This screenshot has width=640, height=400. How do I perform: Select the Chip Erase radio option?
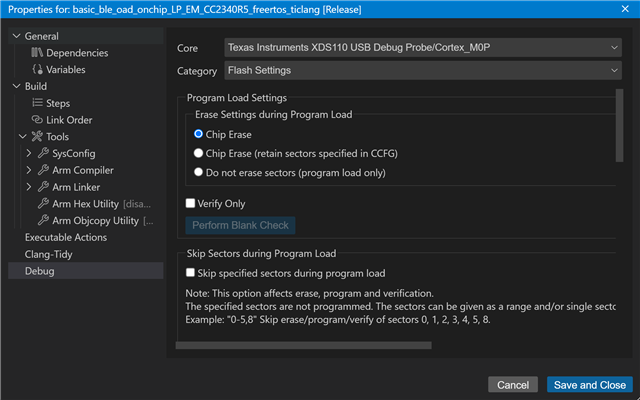coord(198,134)
